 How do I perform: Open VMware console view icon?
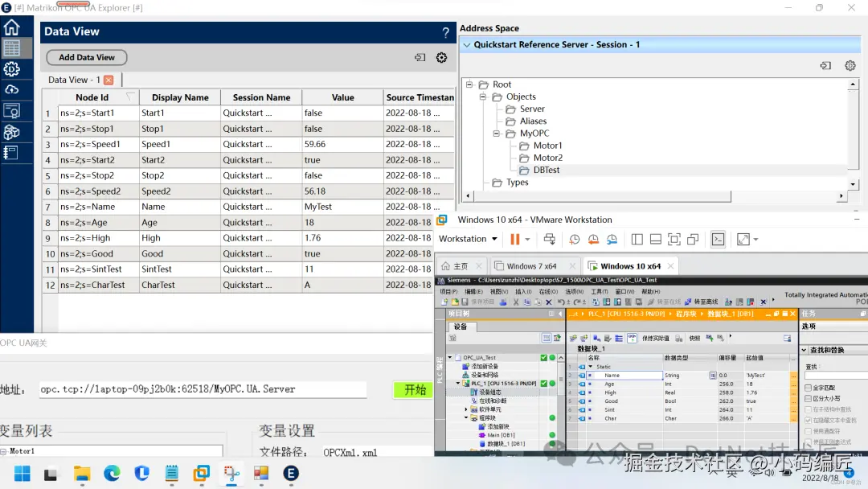pos(718,239)
